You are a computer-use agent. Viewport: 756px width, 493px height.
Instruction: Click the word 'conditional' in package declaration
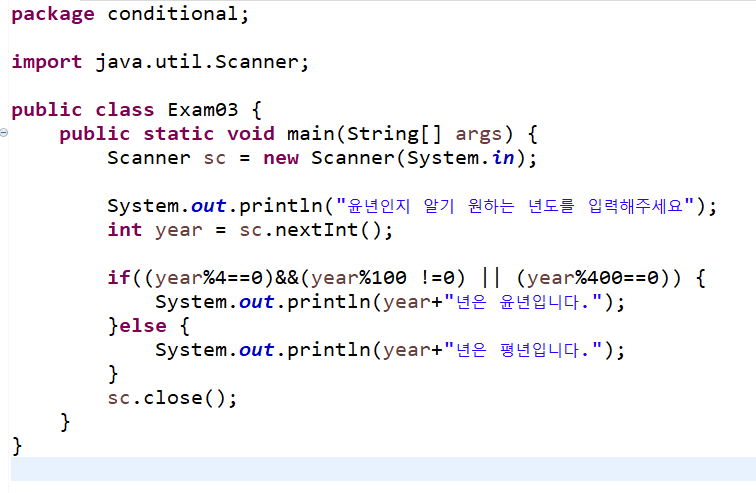173,14
